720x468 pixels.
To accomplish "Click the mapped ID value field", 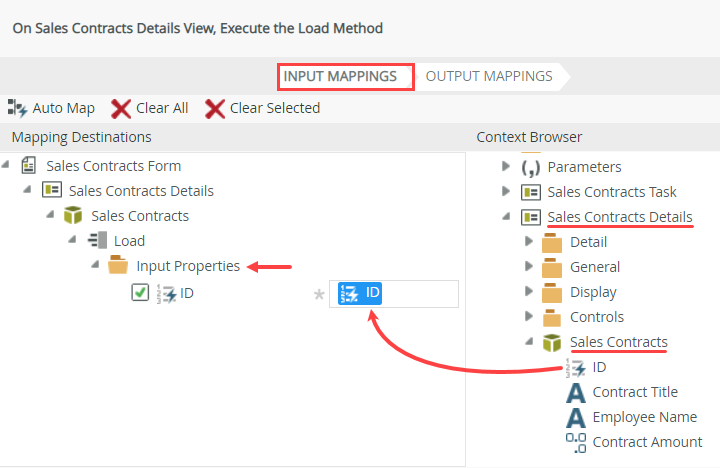I will (397, 293).
